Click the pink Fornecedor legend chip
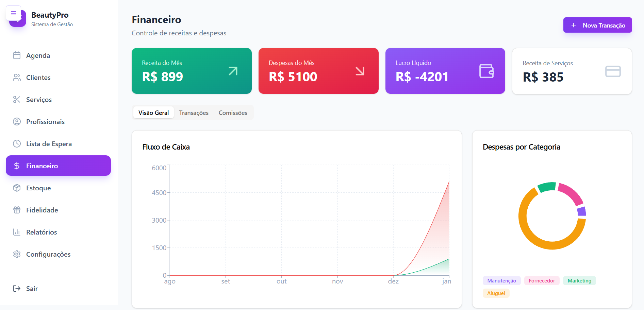Screen dimensions: 644x310 tap(542, 281)
